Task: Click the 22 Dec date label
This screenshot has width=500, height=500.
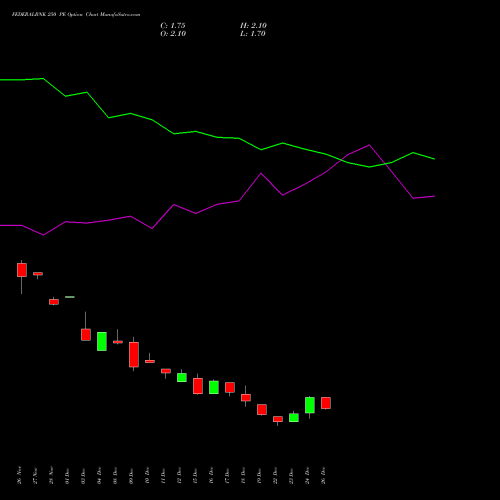Action: (x=275, y=476)
